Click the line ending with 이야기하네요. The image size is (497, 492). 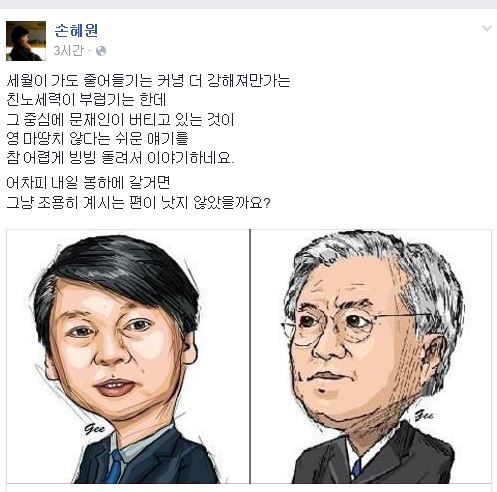(x=120, y=157)
